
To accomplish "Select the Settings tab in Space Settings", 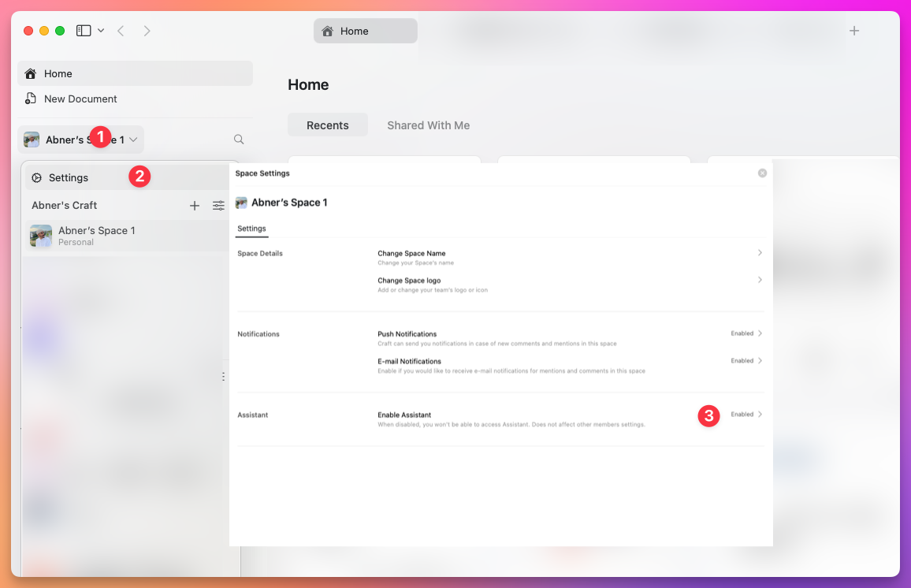I will (251, 229).
